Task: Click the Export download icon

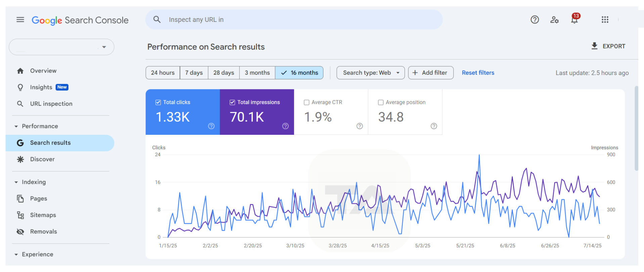Action: click(x=594, y=46)
